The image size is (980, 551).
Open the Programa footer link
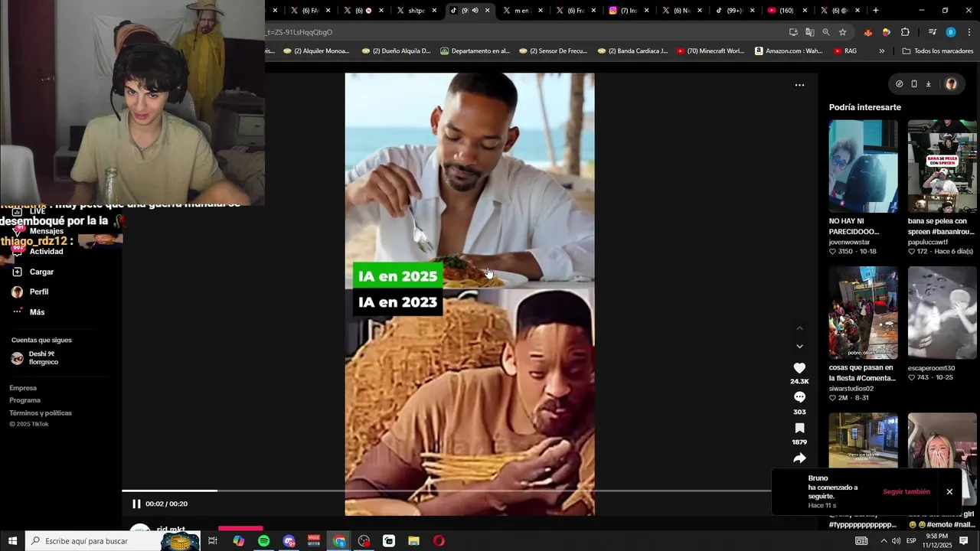point(25,400)
